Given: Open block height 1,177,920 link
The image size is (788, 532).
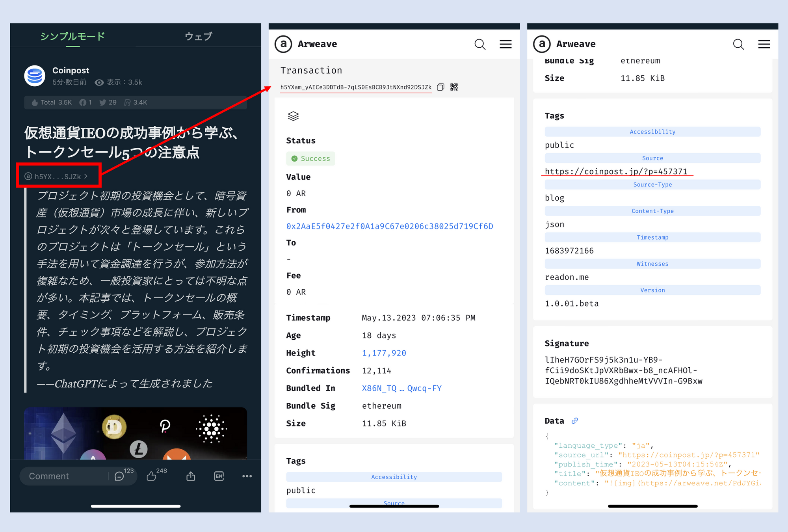Looking at the screenshot, I should tap(384, 353).
